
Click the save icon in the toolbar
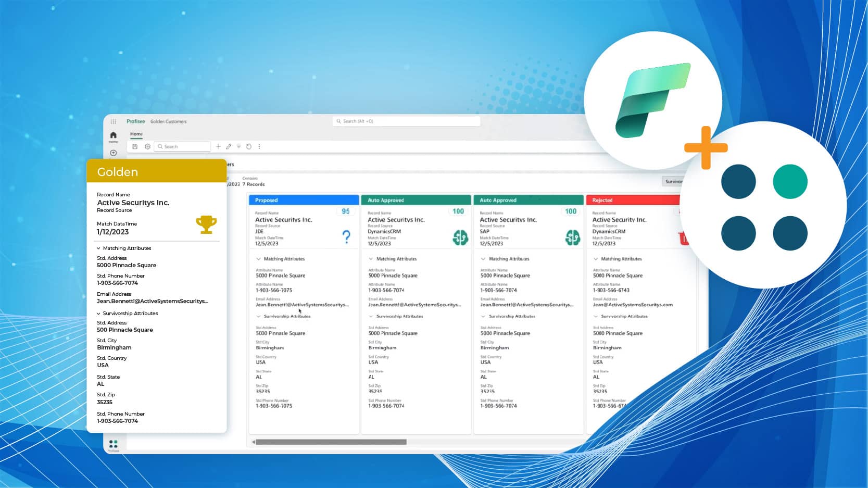[x=135, y=146]
